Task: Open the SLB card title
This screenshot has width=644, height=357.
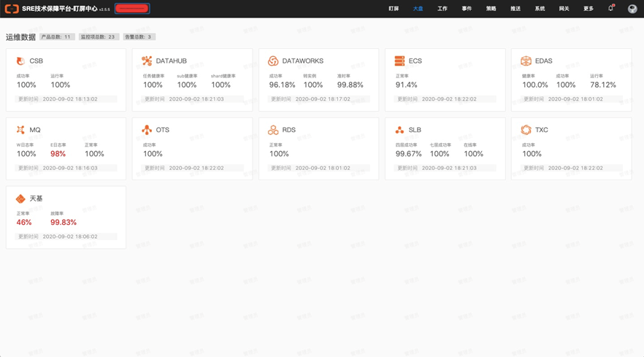Action: click(x=415, y=130)
